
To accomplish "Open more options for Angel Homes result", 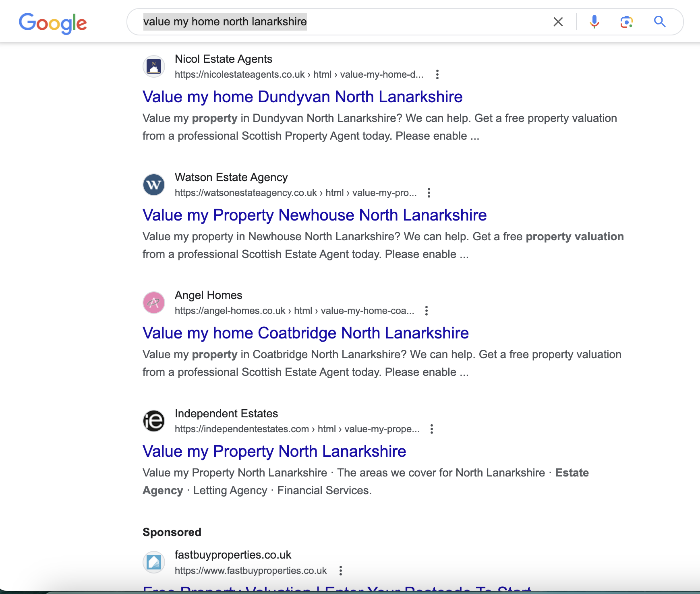I will coord(426,311).
